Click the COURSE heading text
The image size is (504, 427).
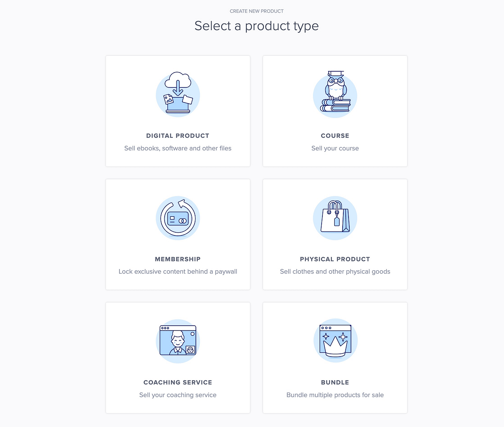[335, 135]
